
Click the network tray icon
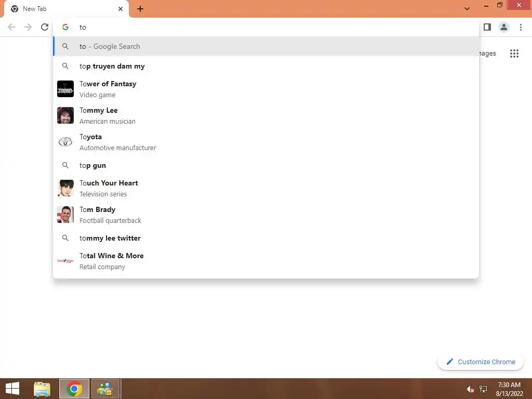pyautogui.click(x=483, y=389)
